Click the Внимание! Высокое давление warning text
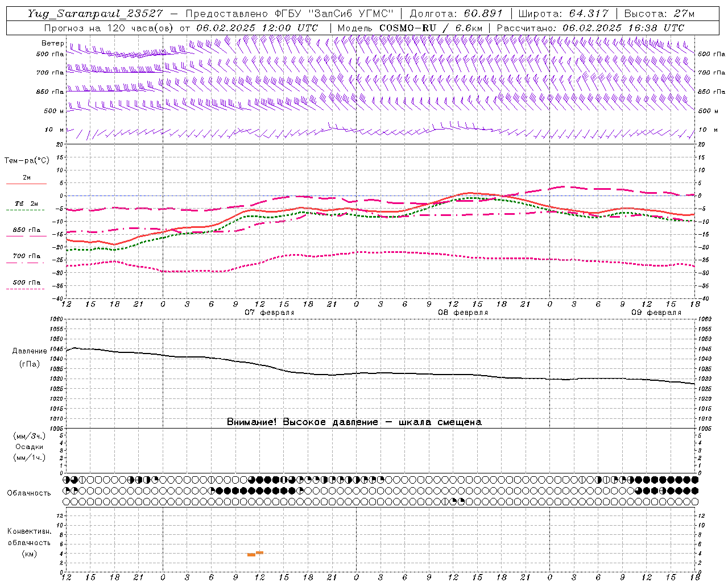728x582 pixels. point(354,422)
